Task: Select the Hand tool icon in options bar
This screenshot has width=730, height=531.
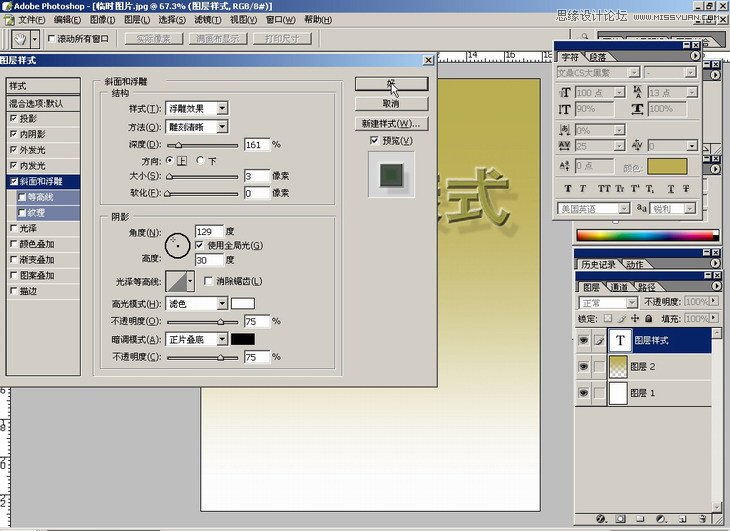Action: point(20,39)
